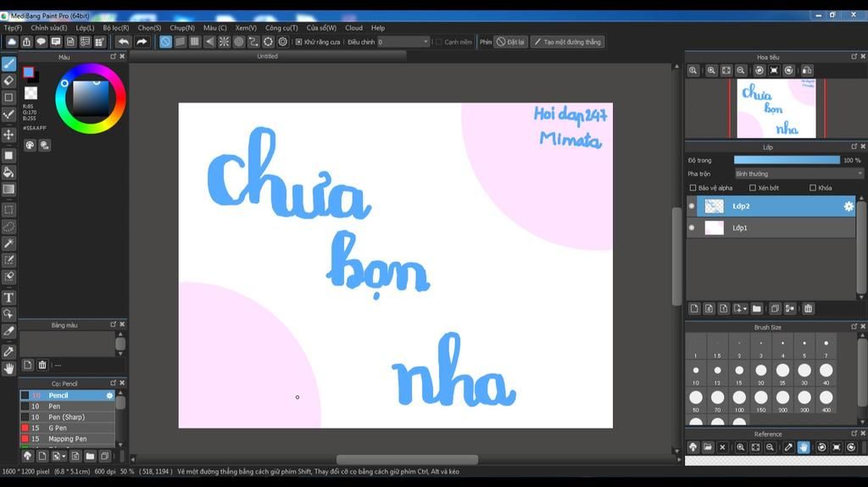868x487 pixels.
Task: Open the Cloud save icon in toolbar
Action: [x=12, y=42]
